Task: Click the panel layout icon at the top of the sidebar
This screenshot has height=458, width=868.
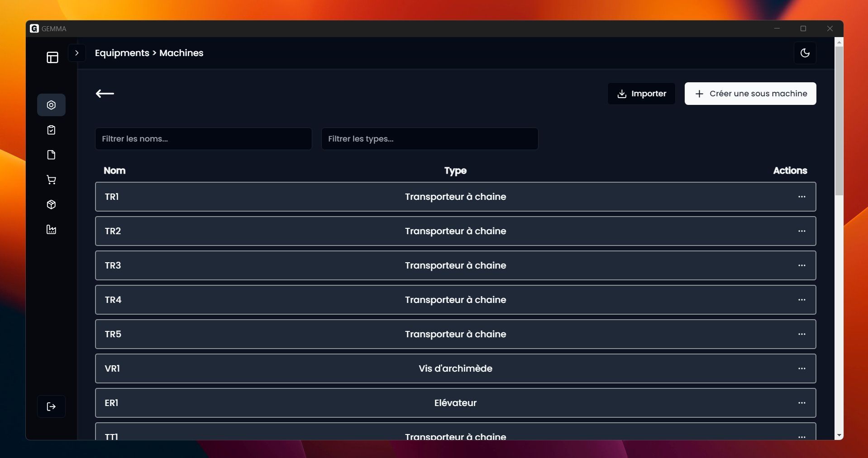Action: coord(52,57)
